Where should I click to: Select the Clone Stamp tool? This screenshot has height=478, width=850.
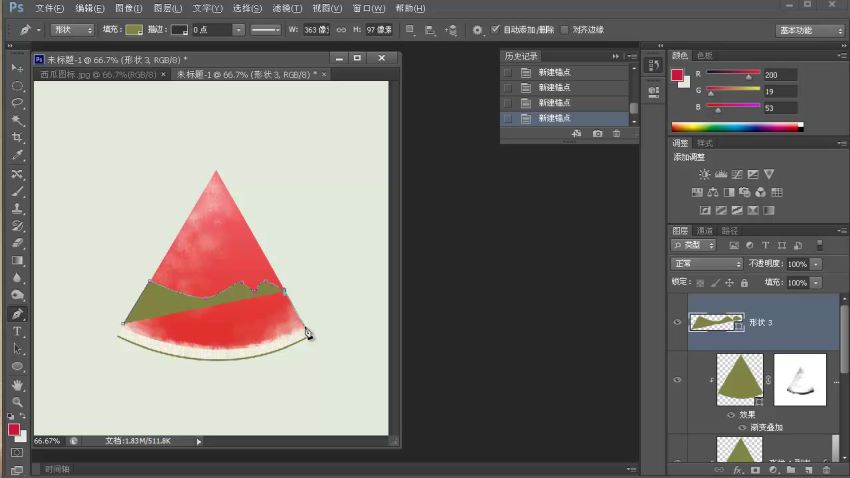click(x=17, y=209)
